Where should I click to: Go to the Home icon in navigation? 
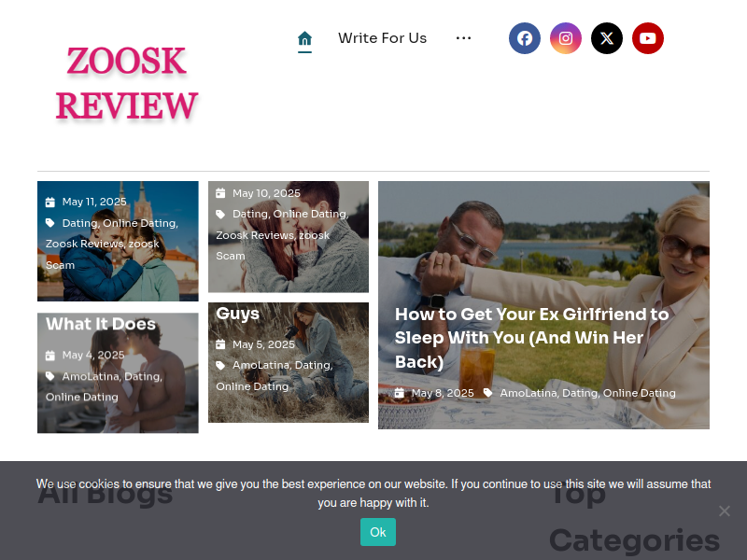tap(305, 38)
